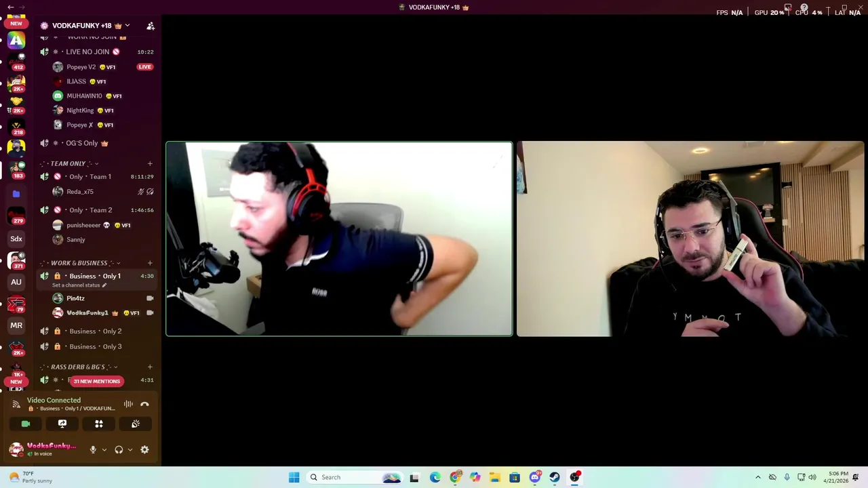Collapse the RASS DERB & BG'S category
Screen dimensions: 868x488
pos(80,367)
